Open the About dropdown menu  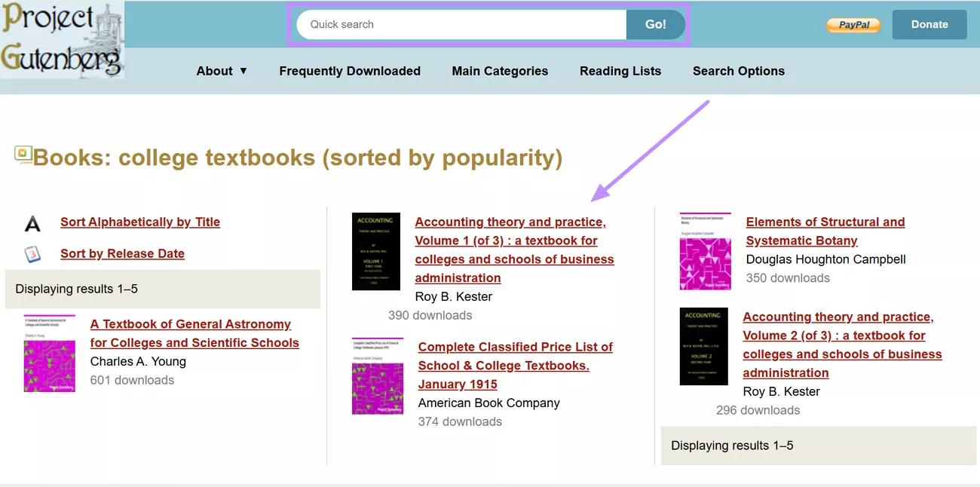tap(222, 71)
